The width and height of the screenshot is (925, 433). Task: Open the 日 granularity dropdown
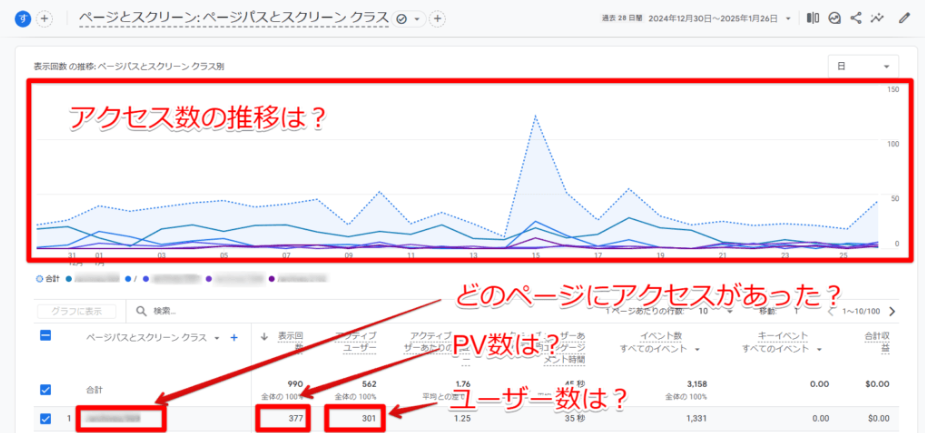coord(862,66)
